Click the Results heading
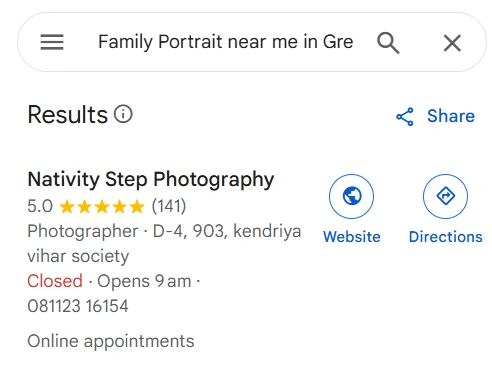This screenshot has height=366, width=492. click(x=68, y=115)
